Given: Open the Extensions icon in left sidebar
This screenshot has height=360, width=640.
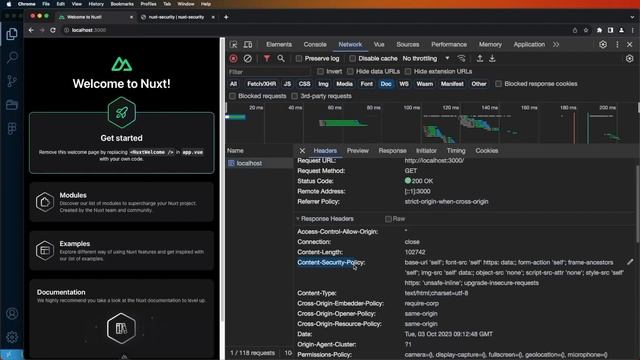Looking at the screenshot, I should (12, 129).
